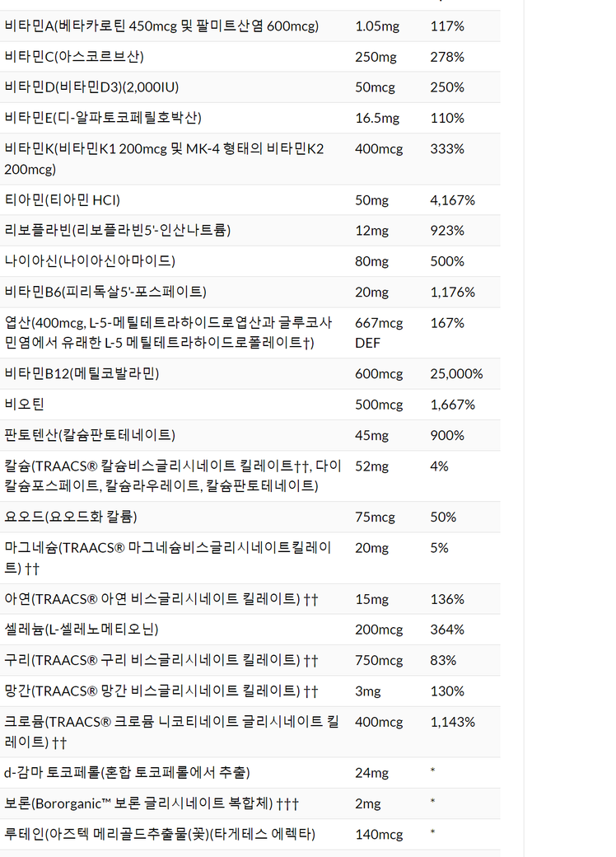The height and width of the screenshot is (857, 616).
Task: Click the 보론(Bororganic™) ingredient name
Action: (x=152, y=804)
